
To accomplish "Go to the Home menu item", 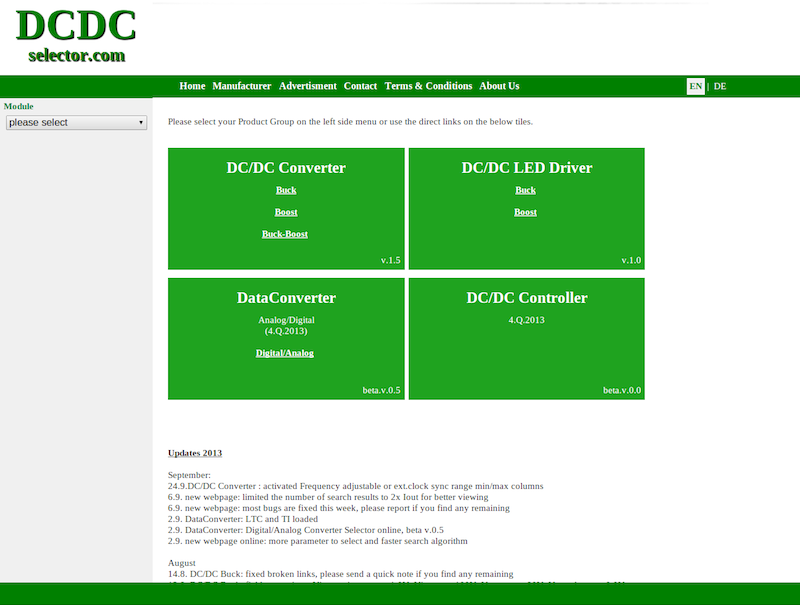I will click(x=192, y=86).
